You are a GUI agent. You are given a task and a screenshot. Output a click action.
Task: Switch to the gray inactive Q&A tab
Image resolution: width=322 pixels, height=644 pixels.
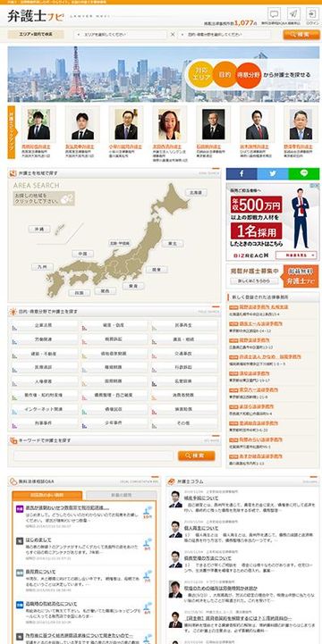[x=122, y=496]
